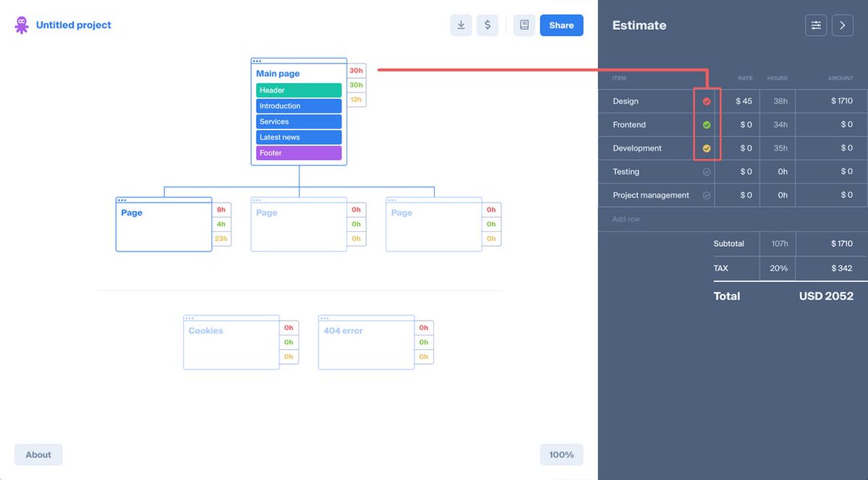Open the 100% zoom level control
This screenshot has height=480, width=868.
pyautogui.click(x=561, y=455)
